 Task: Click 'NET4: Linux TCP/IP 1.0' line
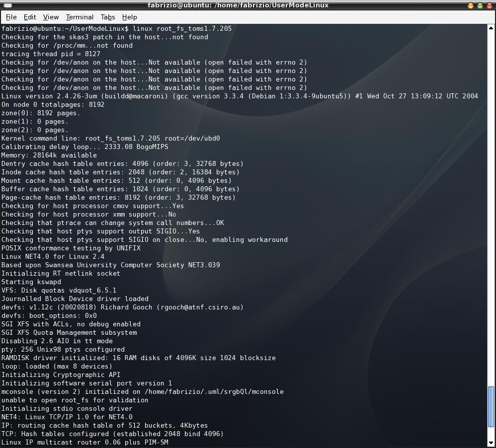tap(67, 417)
